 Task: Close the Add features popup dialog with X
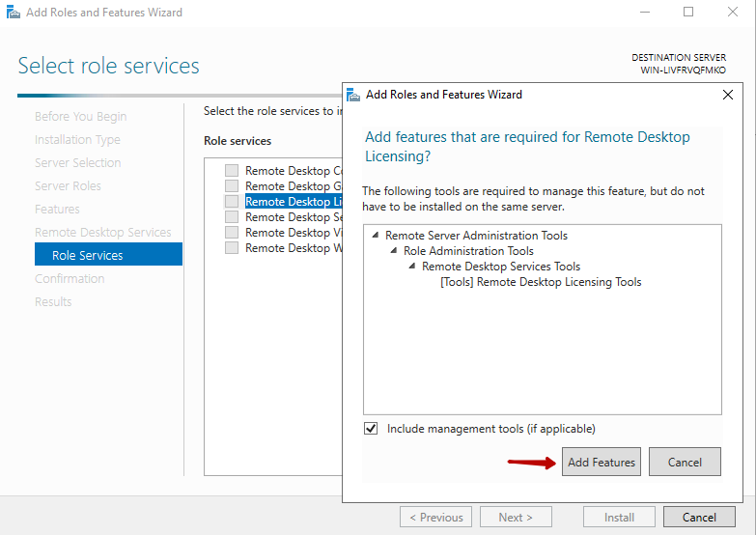pos(728,95)
